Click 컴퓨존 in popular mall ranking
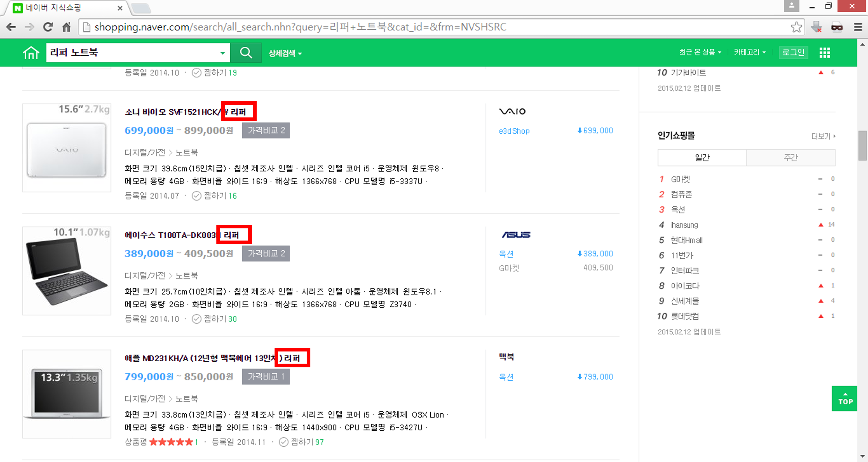Image resolution: width=868 pixels, height=462 pixels. [x=681, y=195]
